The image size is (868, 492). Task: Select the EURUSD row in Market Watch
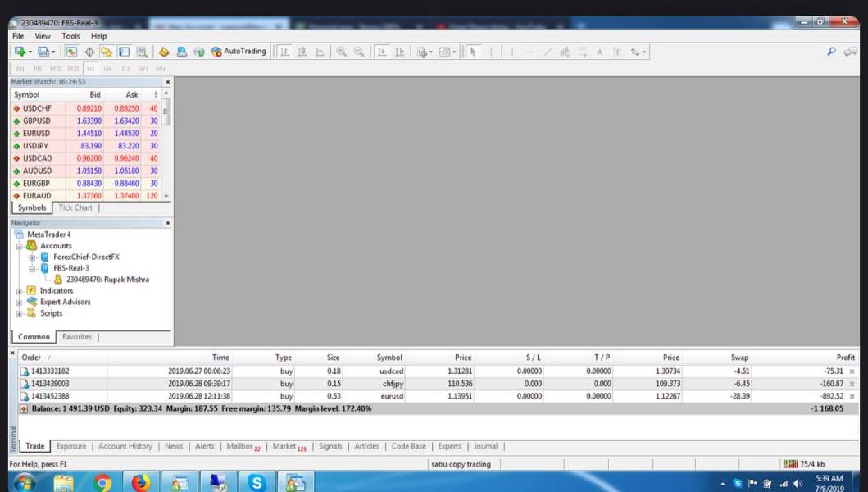coord(36,133)
